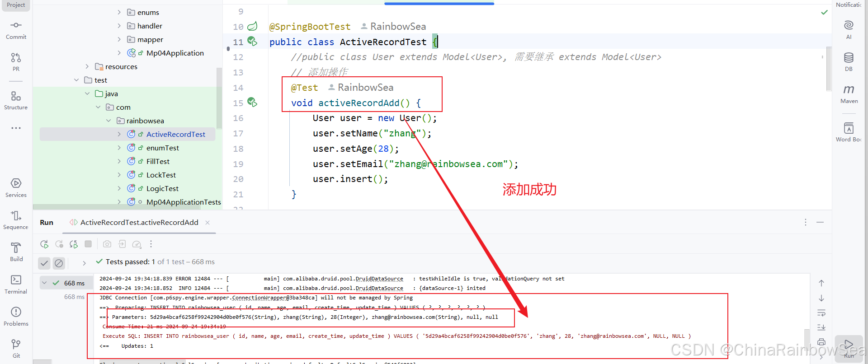Open the AI assistant panel
This screenshot has width=868, height=364.
tap(849, 29)
